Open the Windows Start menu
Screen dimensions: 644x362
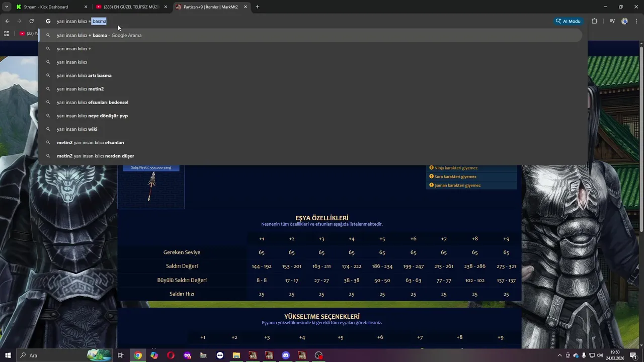pyautogui.click(x=8, y=355)
